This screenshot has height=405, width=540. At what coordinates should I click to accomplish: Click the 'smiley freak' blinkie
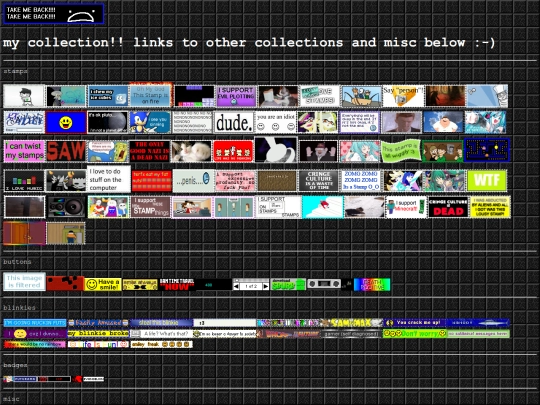tap(161, 344)
